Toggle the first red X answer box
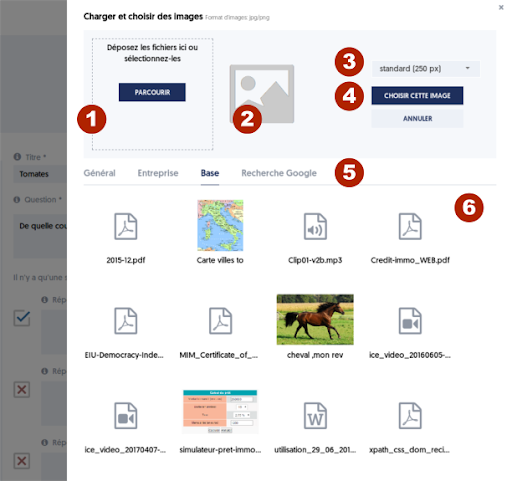 pos(22,389)
